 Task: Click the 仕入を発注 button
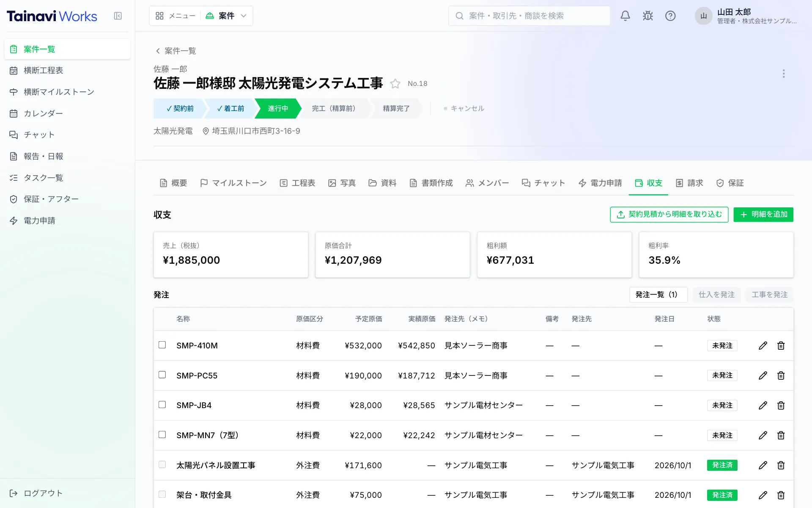716,295
